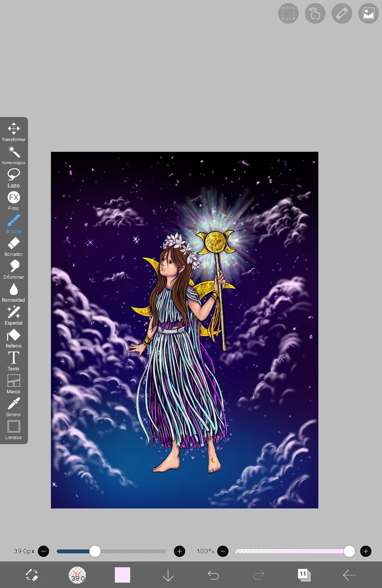This screenshot has height=588, width=382.
Task: Increase opacity with plus button
Action: (x=365, y=551)
